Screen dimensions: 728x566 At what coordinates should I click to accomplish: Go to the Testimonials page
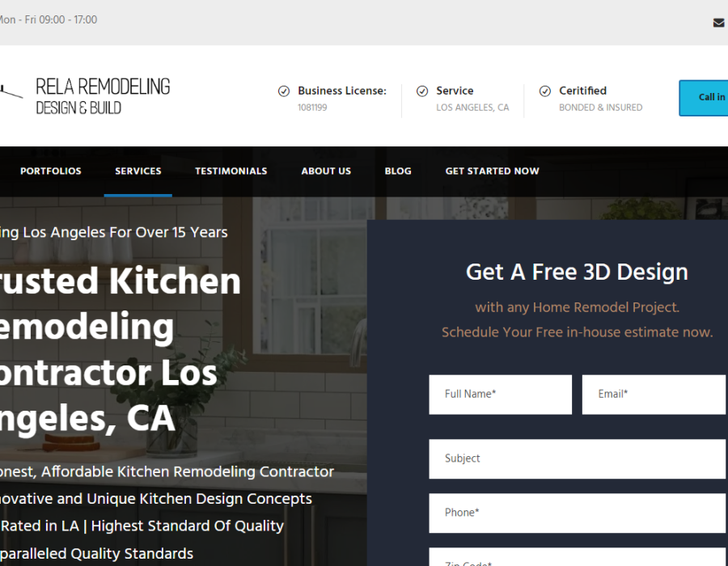tap(231, 171)
